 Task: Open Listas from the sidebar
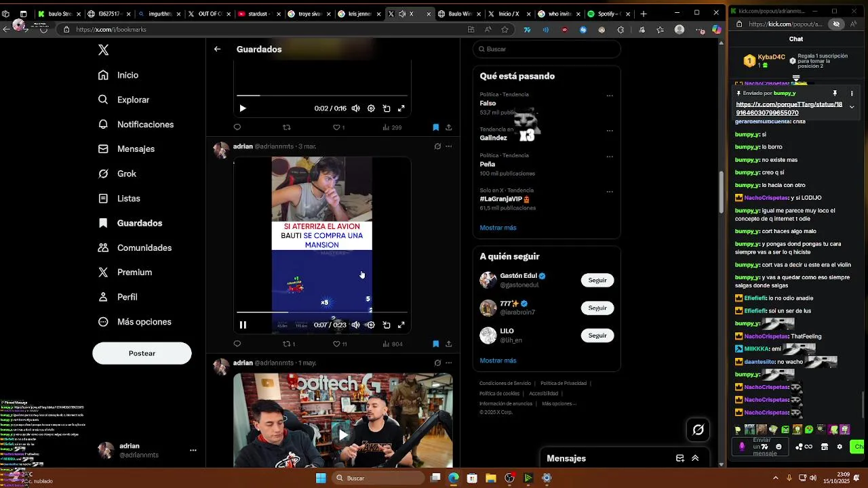(119, 199)
